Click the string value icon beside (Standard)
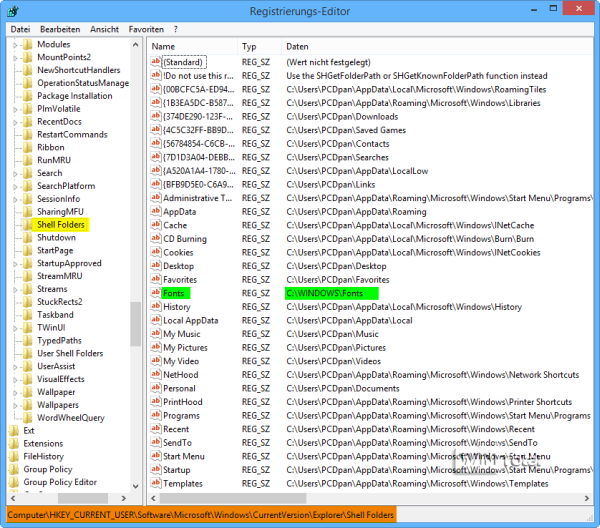The height and width of the screenshot is (528, 600). coord(155,62)
